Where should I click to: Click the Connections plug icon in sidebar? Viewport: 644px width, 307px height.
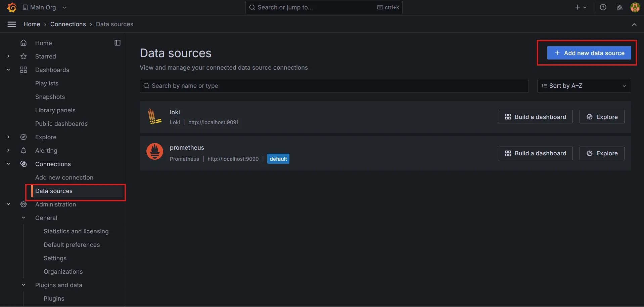point(24,164)
